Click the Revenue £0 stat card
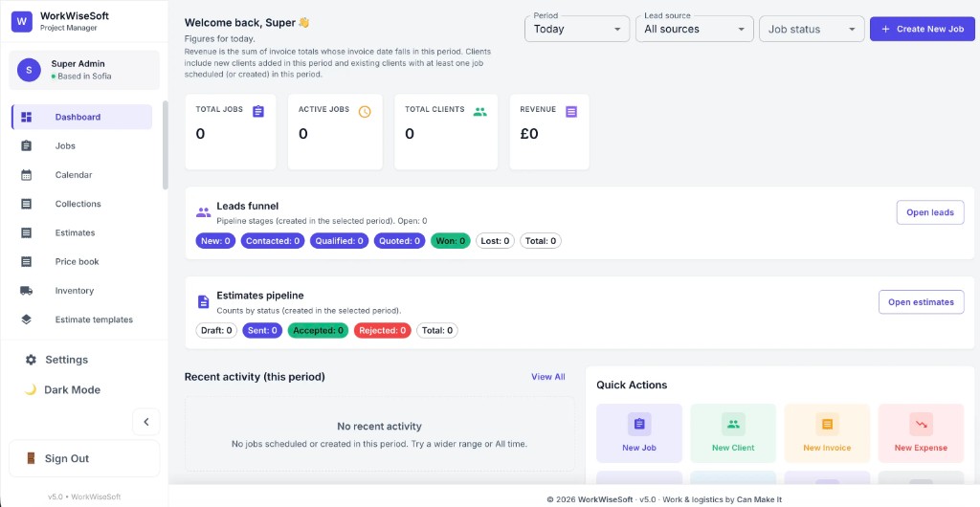 point(549,132)
